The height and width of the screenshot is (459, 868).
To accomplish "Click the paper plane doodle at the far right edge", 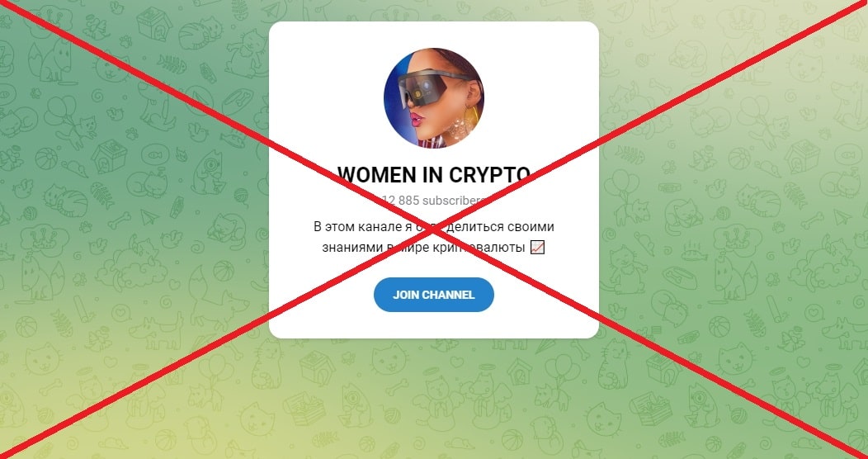I will coord(842,216).
